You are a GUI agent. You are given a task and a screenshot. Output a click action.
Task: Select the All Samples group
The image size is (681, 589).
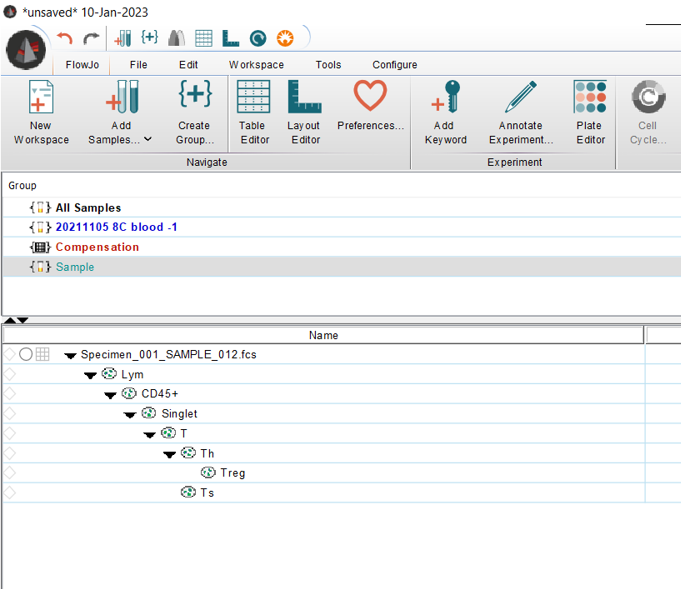tap(88, 208)
